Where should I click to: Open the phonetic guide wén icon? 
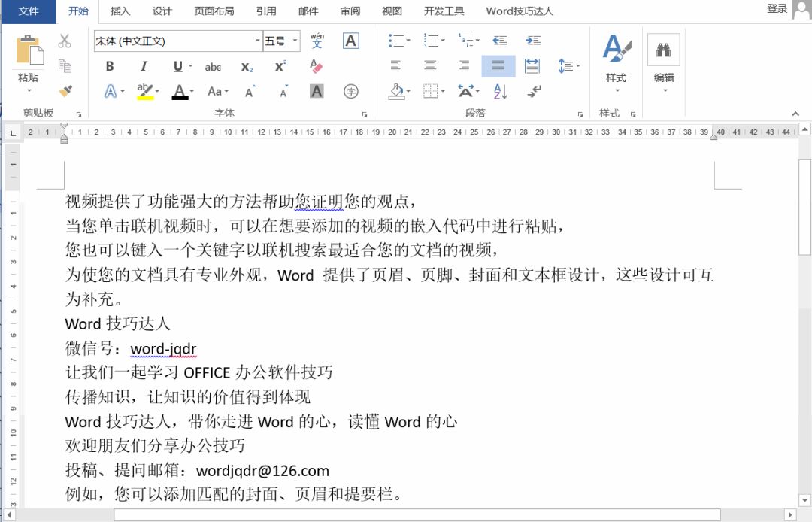317,41
